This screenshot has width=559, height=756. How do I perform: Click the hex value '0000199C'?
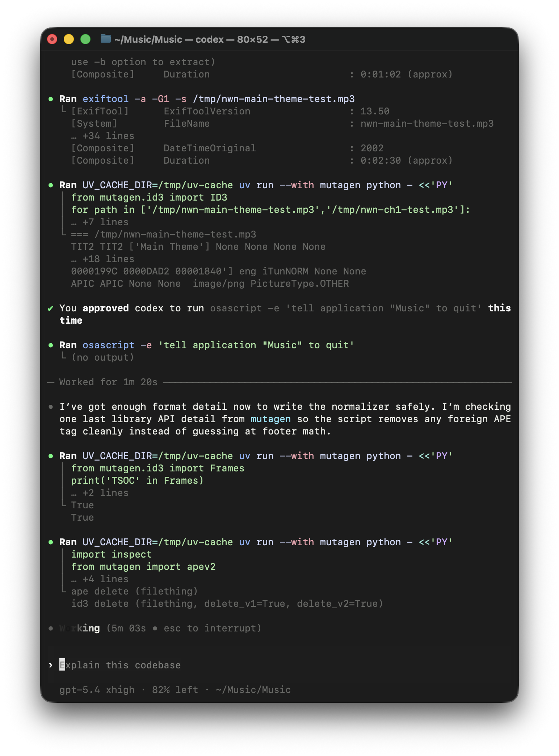click(94, 272)
